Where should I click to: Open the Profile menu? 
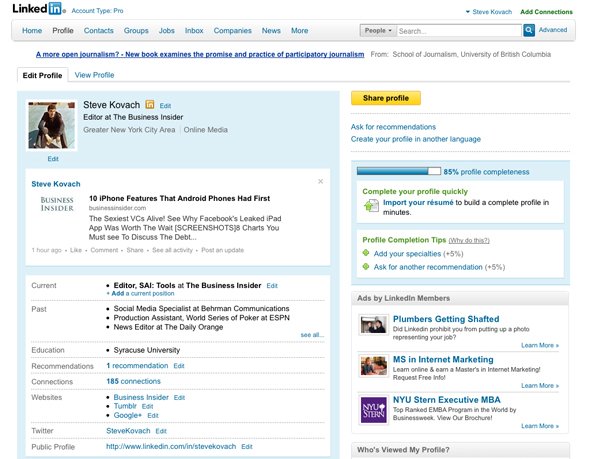click(x=63, y=31)
